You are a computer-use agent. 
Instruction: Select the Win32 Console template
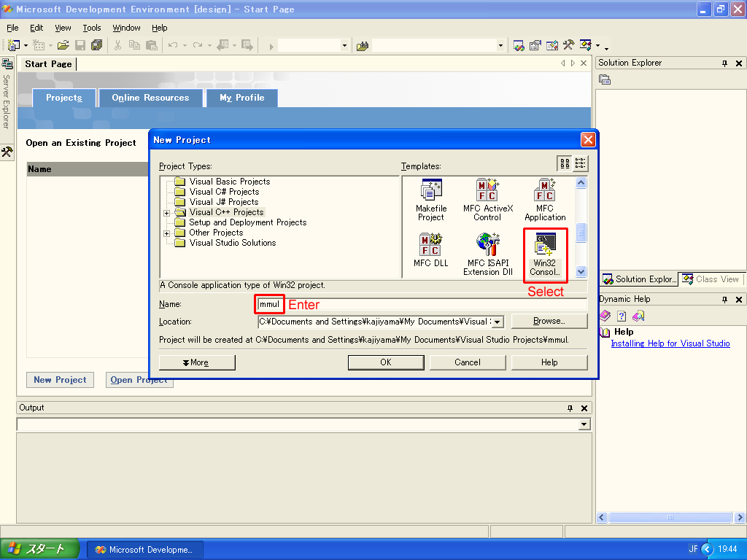(545, 254)
